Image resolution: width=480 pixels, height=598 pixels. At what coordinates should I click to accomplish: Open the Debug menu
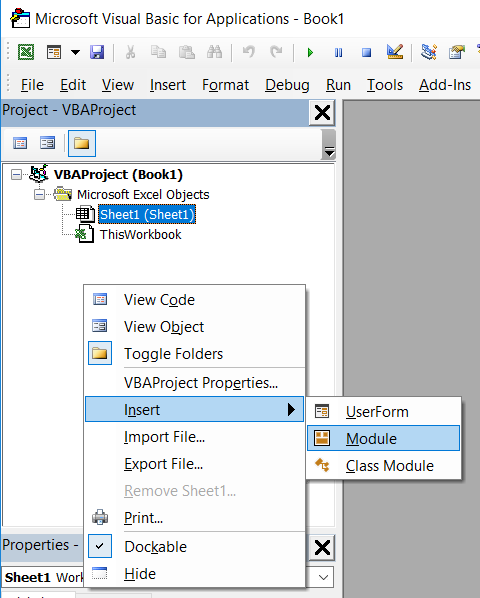tap(287, 85)
